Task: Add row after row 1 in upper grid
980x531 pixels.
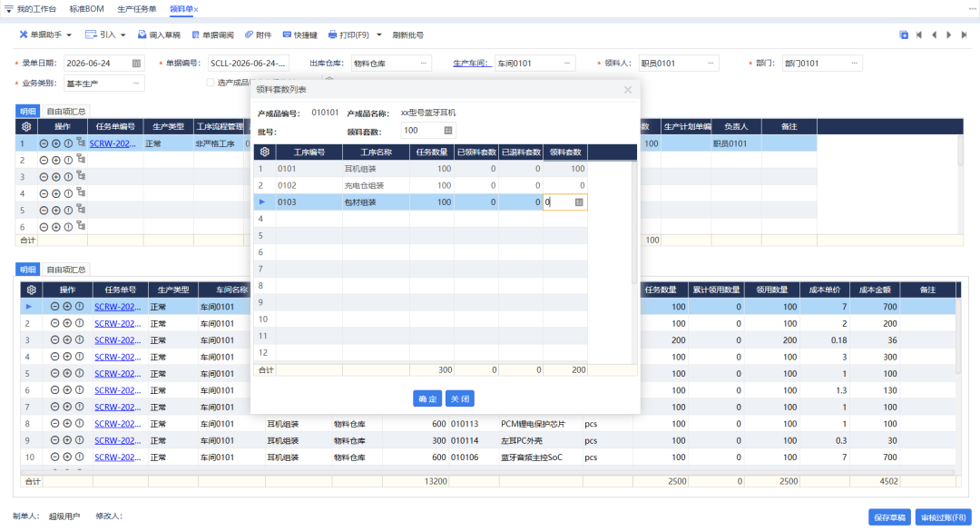Action: 56,143
